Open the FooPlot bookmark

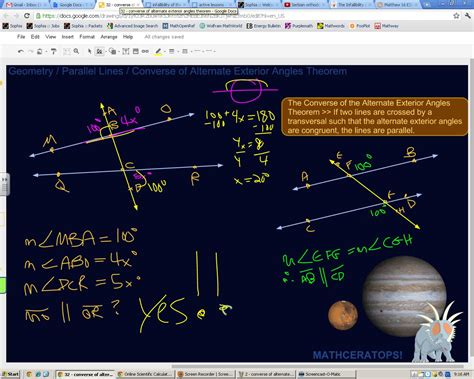tap(359, 26)
